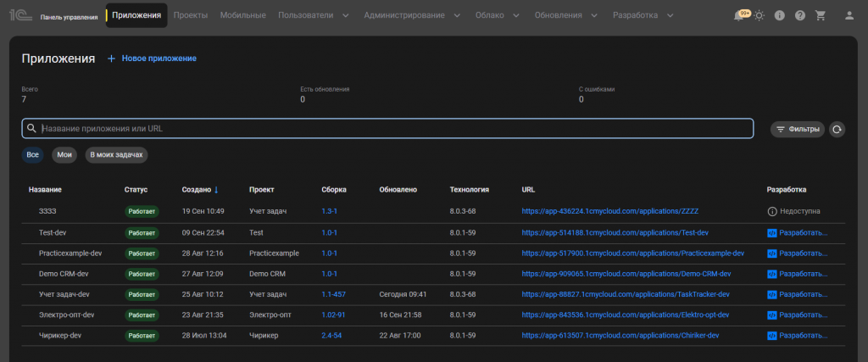The height and width of the screenshot is (362, 868).
Task: Open help via the question mark icon
Action: pos(800,15)
